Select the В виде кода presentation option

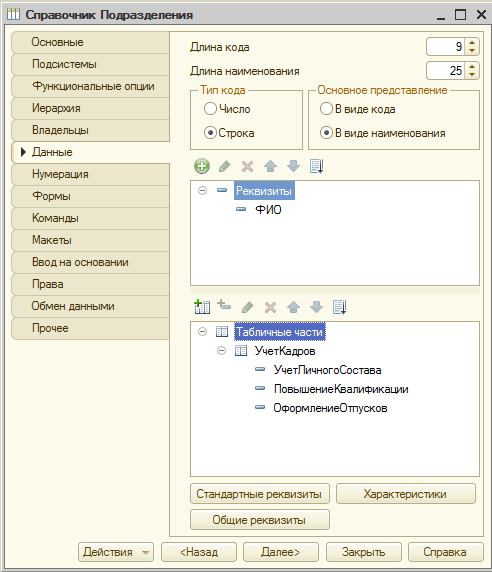click(x=326, y=109)
